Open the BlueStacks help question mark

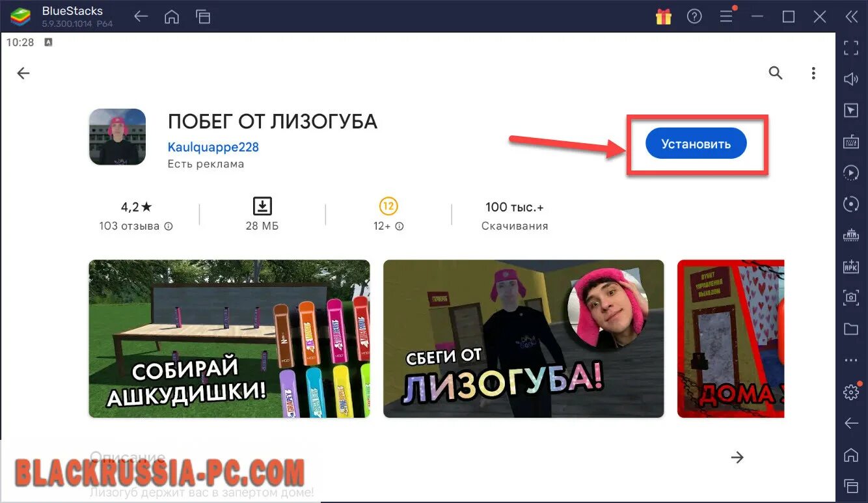click(x=694, y=17)
